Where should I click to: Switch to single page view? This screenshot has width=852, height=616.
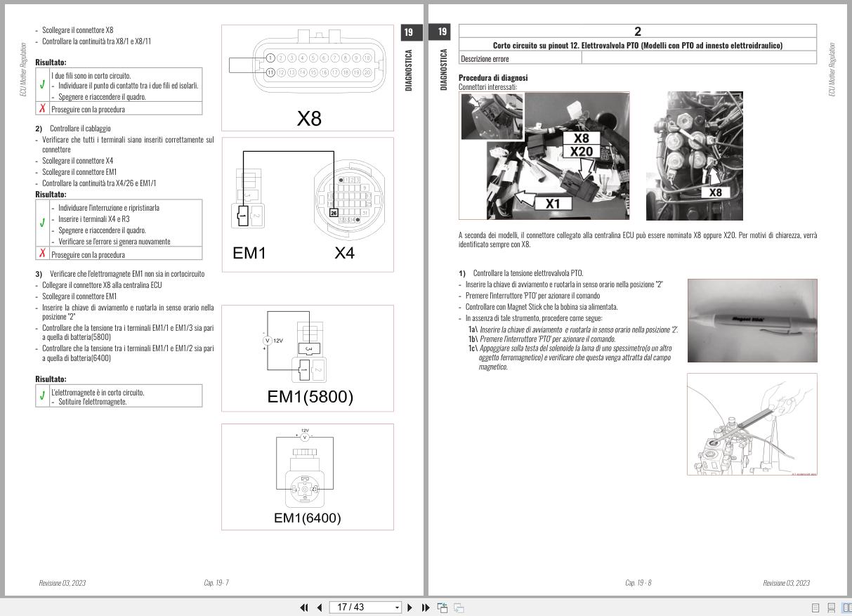click(x=815, y=608)
